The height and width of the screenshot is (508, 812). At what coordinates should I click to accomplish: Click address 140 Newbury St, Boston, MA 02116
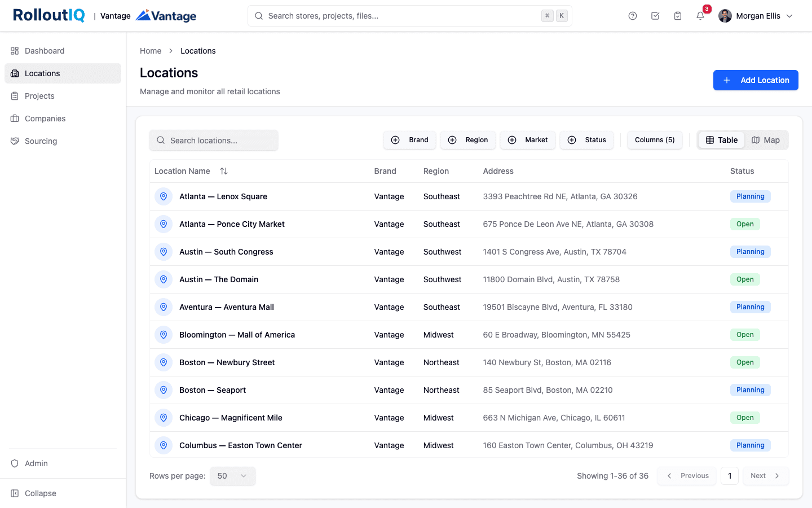[x=547, y=362]
